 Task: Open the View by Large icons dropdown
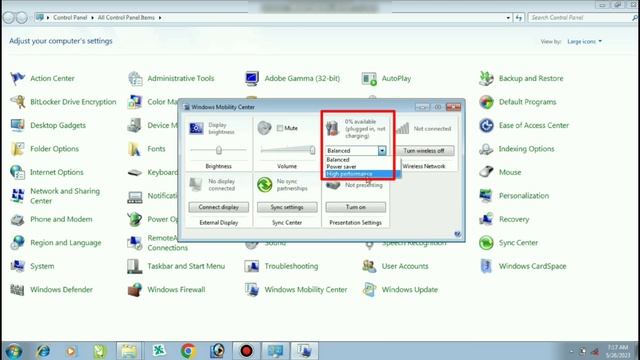click(584, 42)
